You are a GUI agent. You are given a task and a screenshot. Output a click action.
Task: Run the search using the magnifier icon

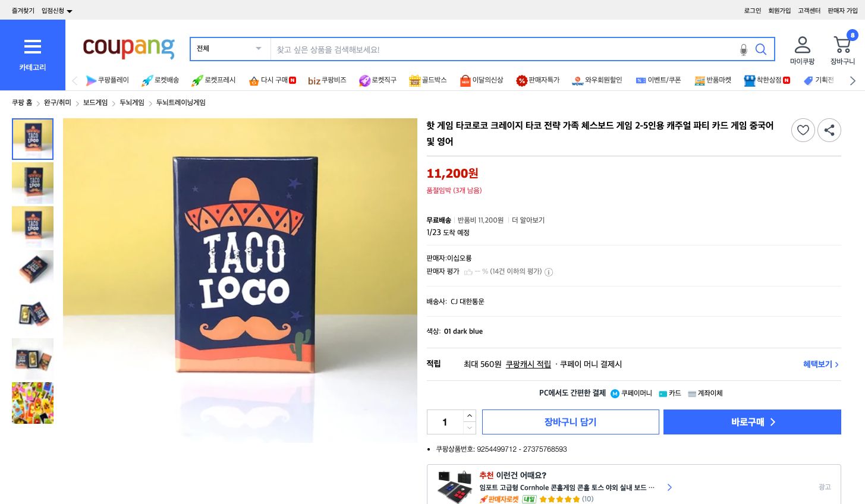tap(761, 49)
